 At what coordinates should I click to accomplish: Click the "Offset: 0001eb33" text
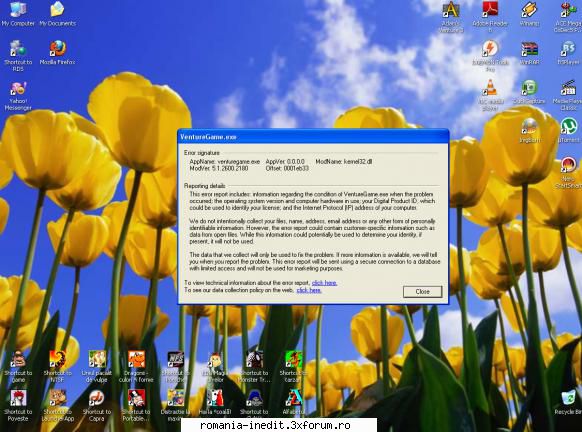pyautogui.click(x=287, y=168)
